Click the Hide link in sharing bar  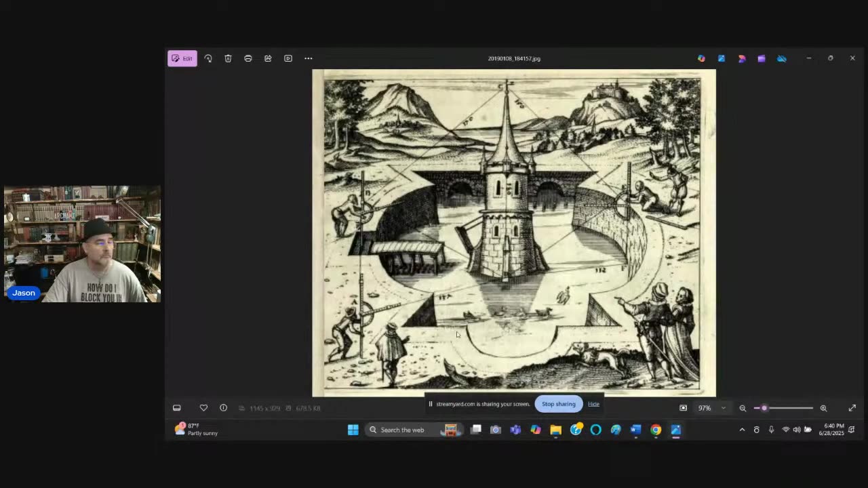pos(593,404)
